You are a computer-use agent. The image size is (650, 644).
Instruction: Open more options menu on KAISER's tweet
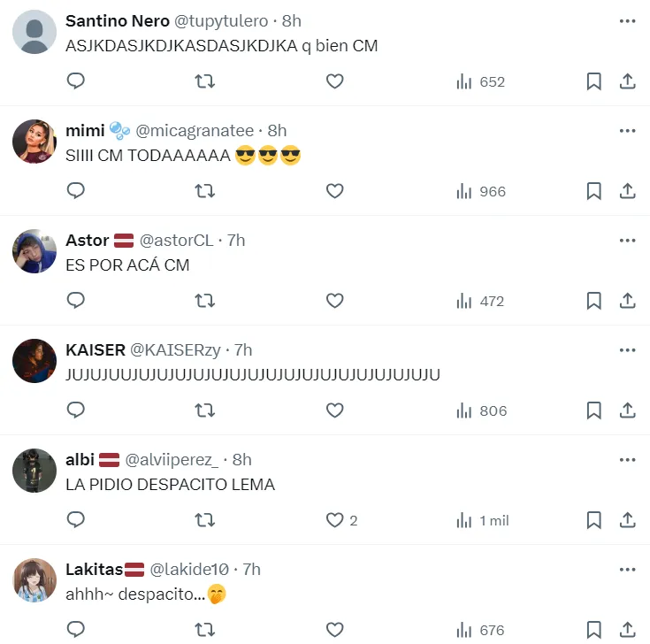pos(627,350)
